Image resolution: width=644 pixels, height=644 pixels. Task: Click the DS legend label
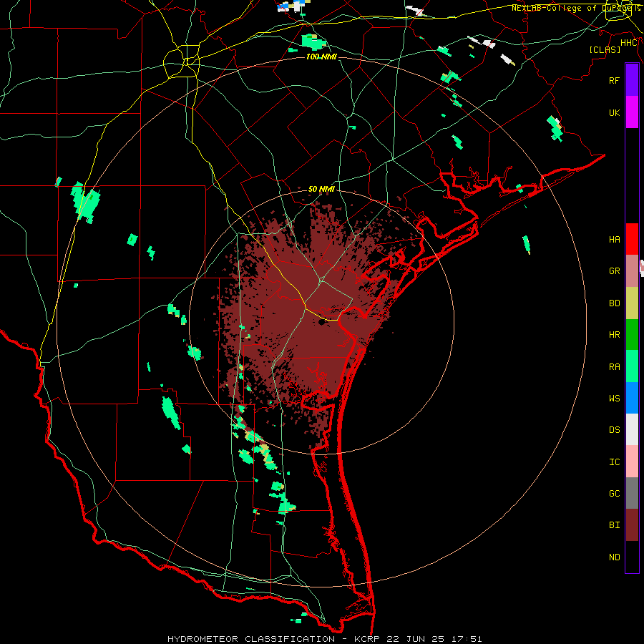tap(615, 430)
